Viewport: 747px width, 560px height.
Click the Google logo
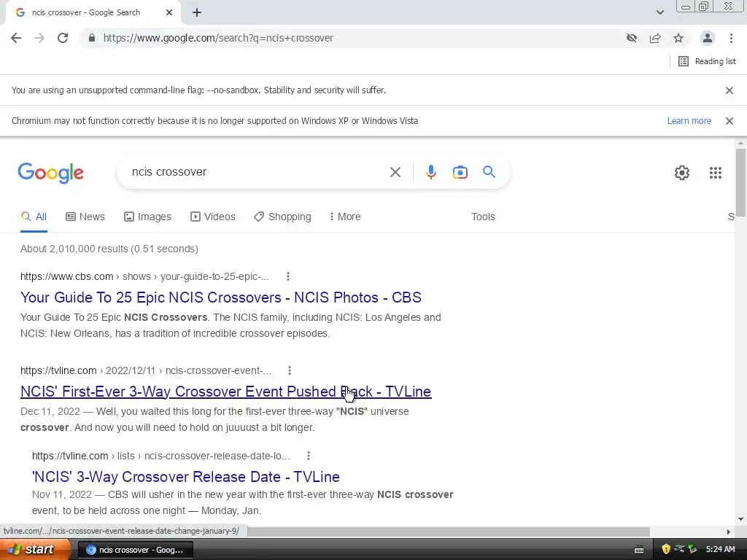click(51, 172)
